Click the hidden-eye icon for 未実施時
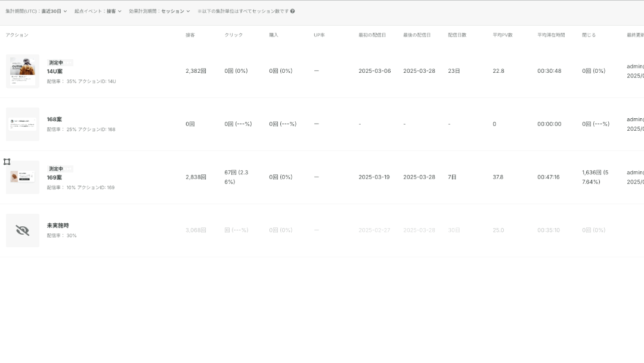Image resolution: width=644 pixels, height=363 pixels. [23, 230]
